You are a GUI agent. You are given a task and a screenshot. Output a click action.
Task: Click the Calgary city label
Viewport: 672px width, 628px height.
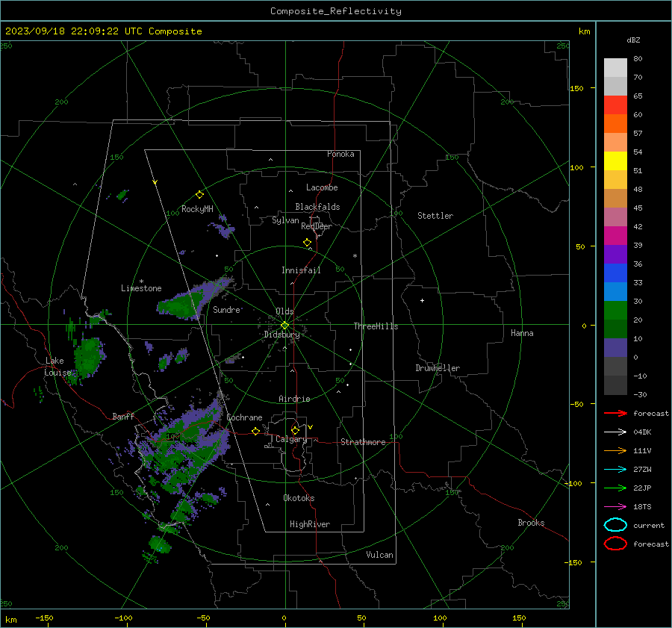coord(291,439)
